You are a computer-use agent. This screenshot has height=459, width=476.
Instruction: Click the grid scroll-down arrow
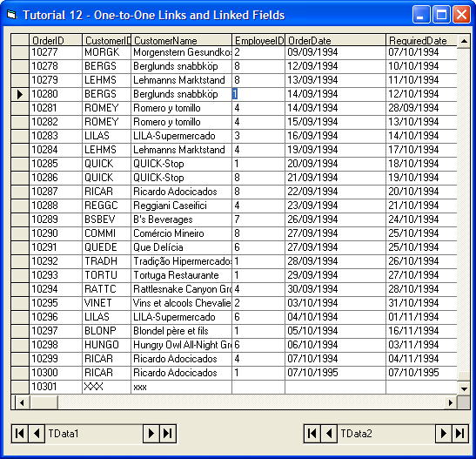pos(464,388)
